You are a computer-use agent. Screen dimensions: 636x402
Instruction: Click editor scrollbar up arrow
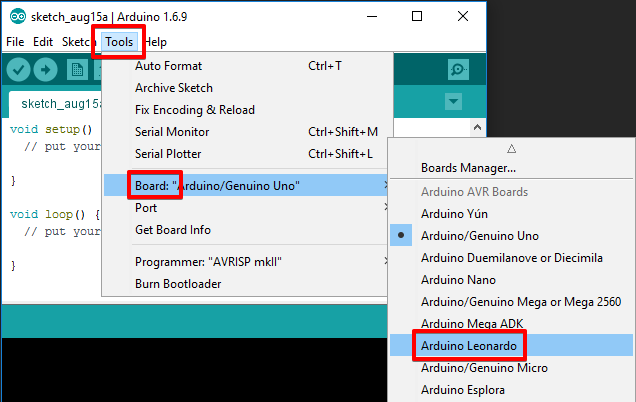pyautogui.click(x=477, y=127)
